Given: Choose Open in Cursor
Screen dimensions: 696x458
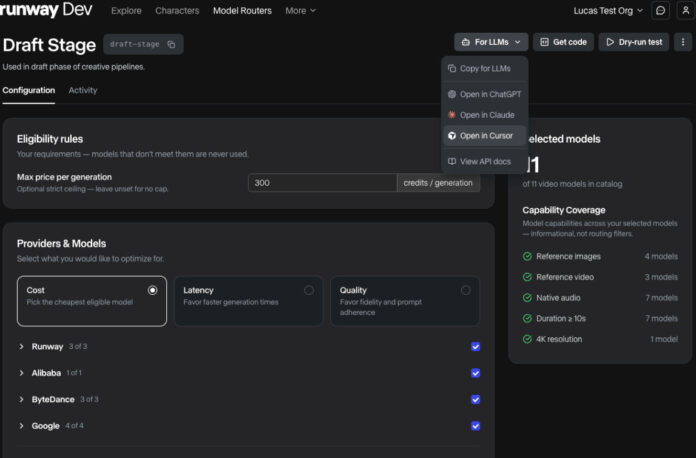Looking at the screenshot, I should pos(485,136).
